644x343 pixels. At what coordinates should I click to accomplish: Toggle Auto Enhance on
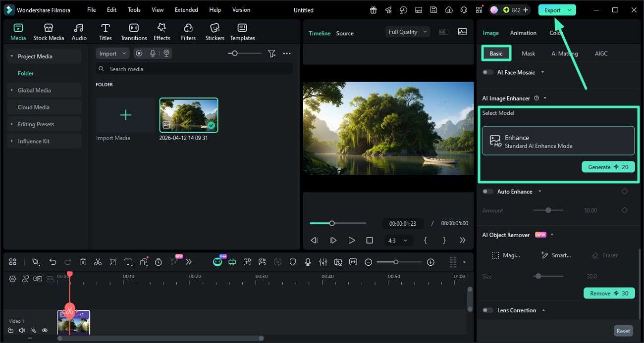[487, 191]
